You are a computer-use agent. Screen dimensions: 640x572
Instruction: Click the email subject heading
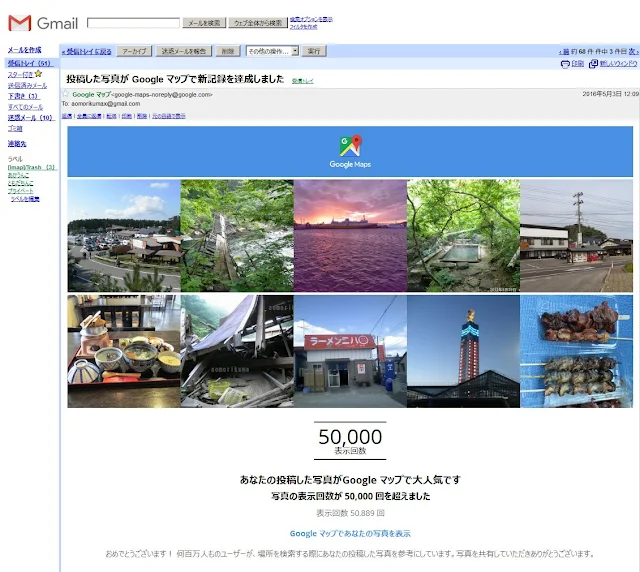click(175, 79)
